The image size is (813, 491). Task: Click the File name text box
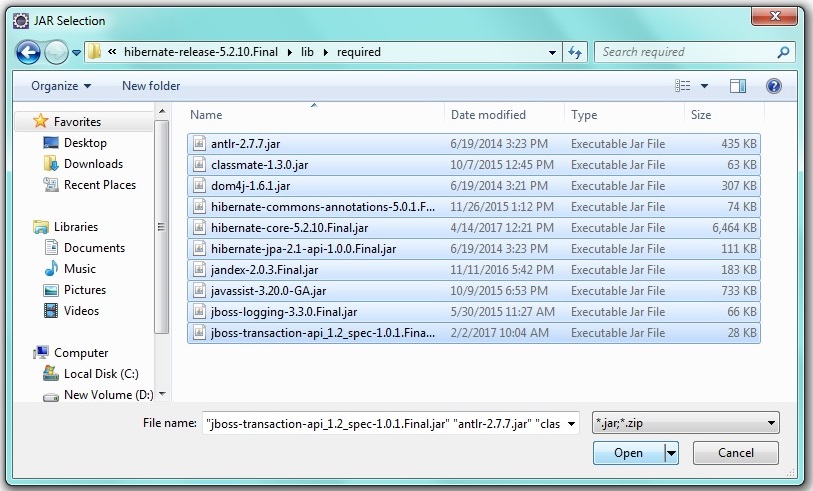pyautogui.click(x=384, y=424)
